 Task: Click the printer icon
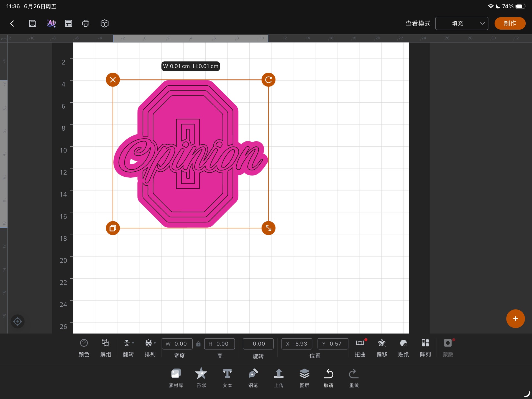click(x=86, y=24)
